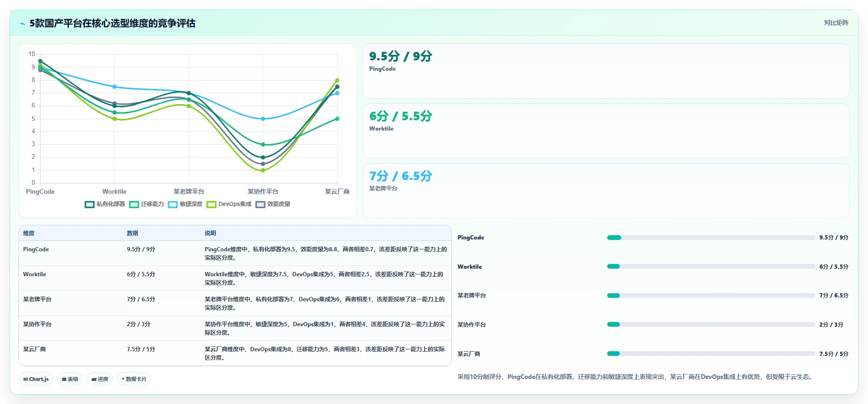Click the lime 8 point at 某云厂商
868x404 pixels.
tap(337, 80)
